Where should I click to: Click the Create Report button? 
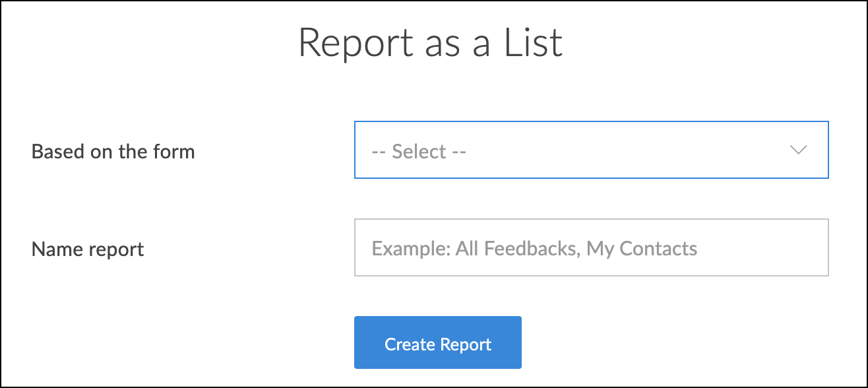tap(438, 342)
